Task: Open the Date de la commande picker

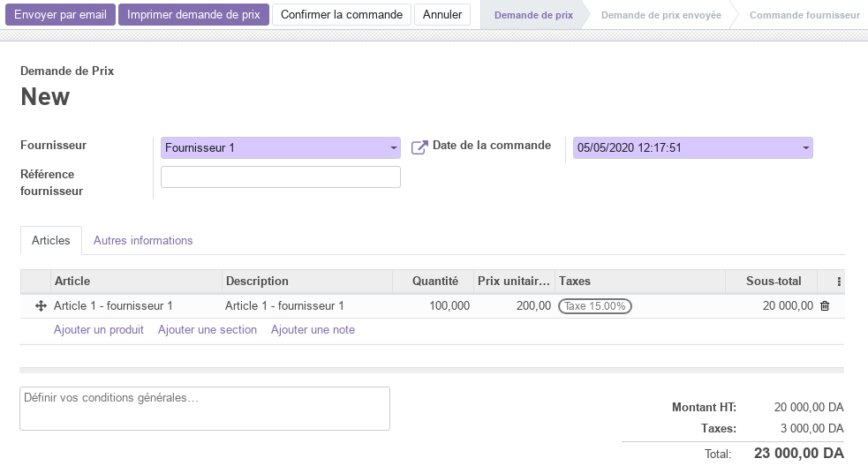Action: pyautogui.click(x=692, y=147)
